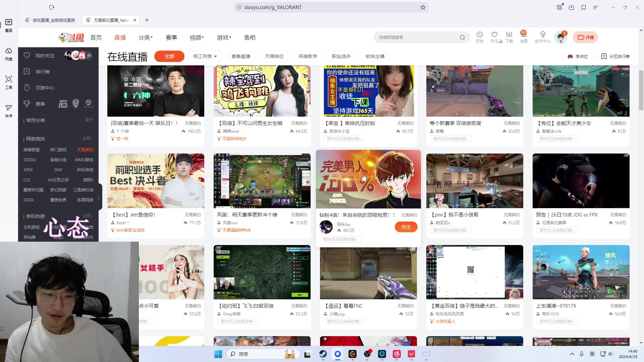This screenshot has height=362, width=644.
Task: Filter by 天梯排位
Action: point(274,56)
